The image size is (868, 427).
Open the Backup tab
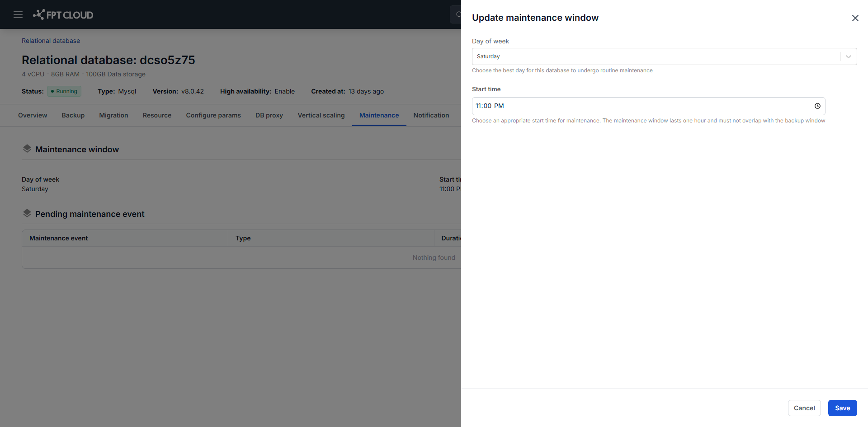coord(73,115)
